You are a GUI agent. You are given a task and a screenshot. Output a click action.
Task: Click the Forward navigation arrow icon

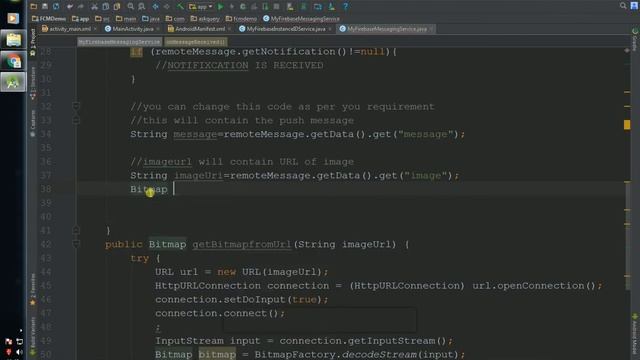click(167, 7)
